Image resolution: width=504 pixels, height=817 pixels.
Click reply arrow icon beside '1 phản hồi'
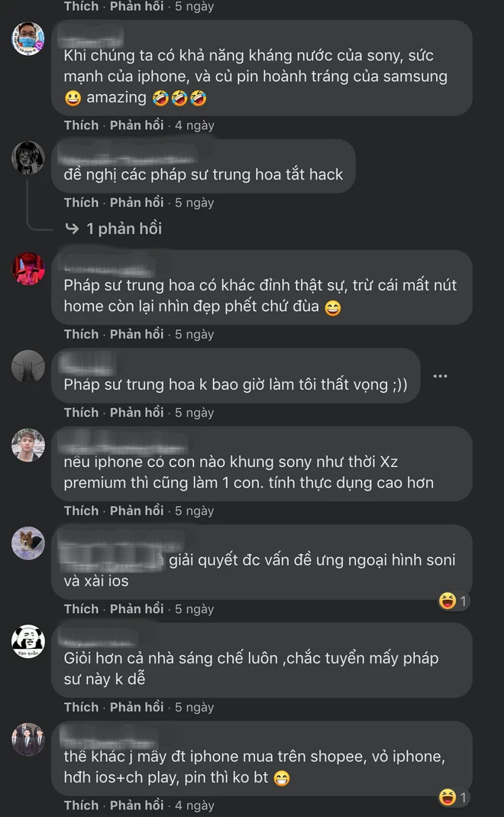click(x=72, y=229)
